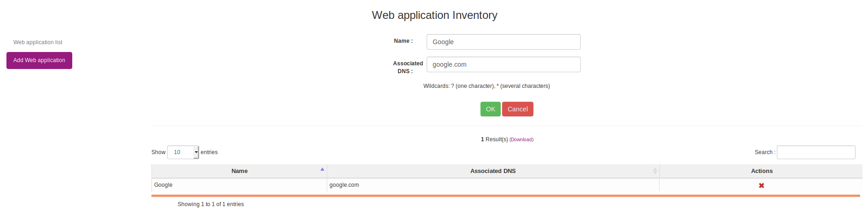Select the google.com DNS cell in table

coord(493,185)
